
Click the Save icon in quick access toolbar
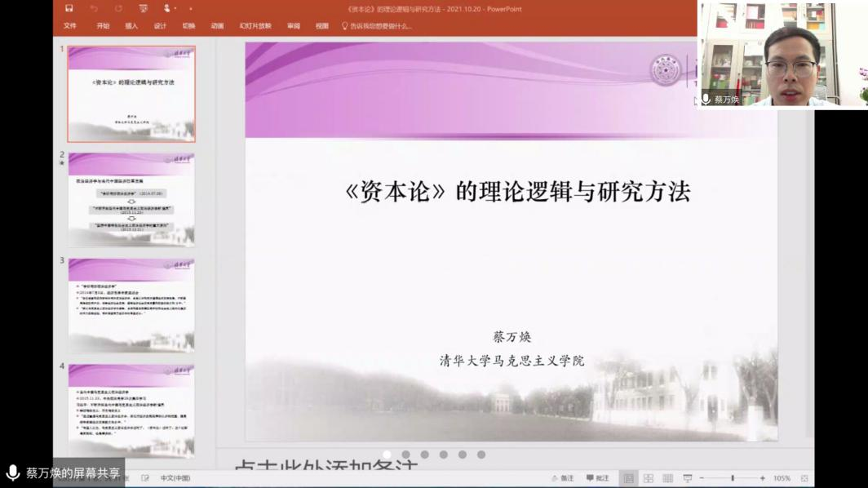point(69,9)
